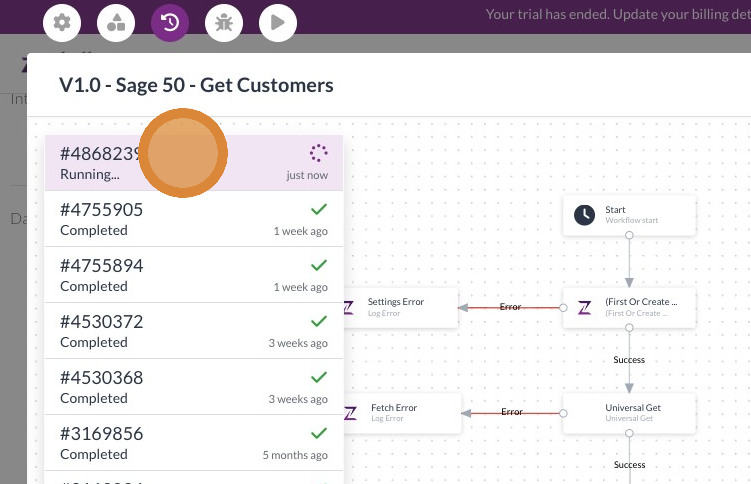
Task: Click output connector below Universal Get node
Action: (629, 433)
